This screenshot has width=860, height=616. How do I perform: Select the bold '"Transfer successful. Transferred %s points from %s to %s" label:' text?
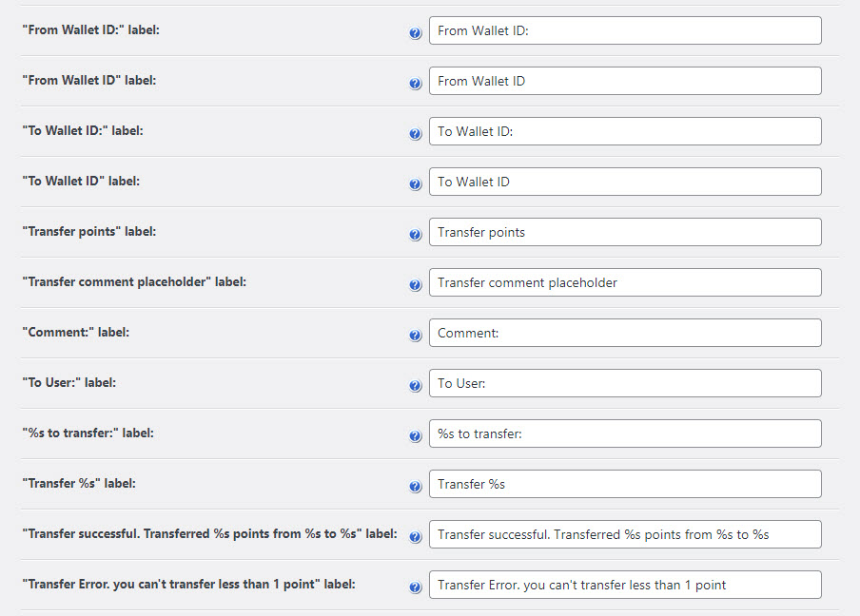tap(210, 534)
